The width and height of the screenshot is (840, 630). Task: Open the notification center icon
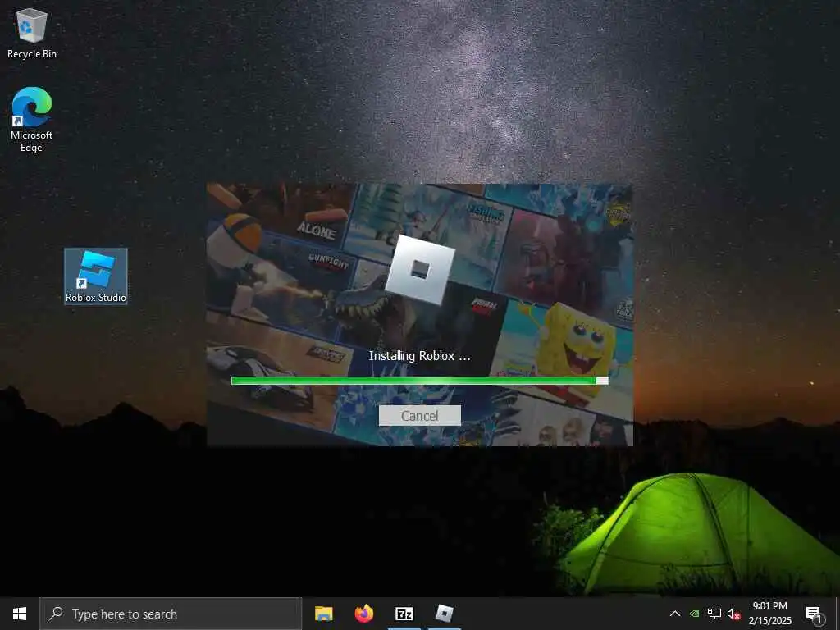[814, 614]
